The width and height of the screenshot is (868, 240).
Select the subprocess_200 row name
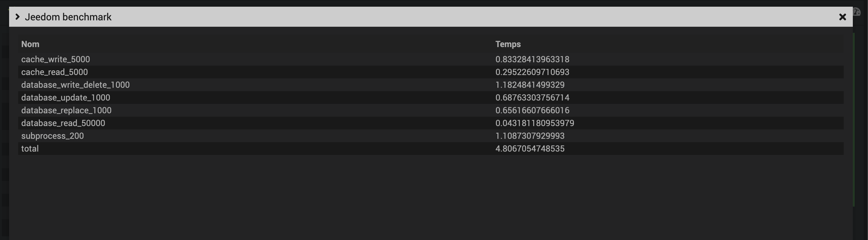[x=53, y=136]
